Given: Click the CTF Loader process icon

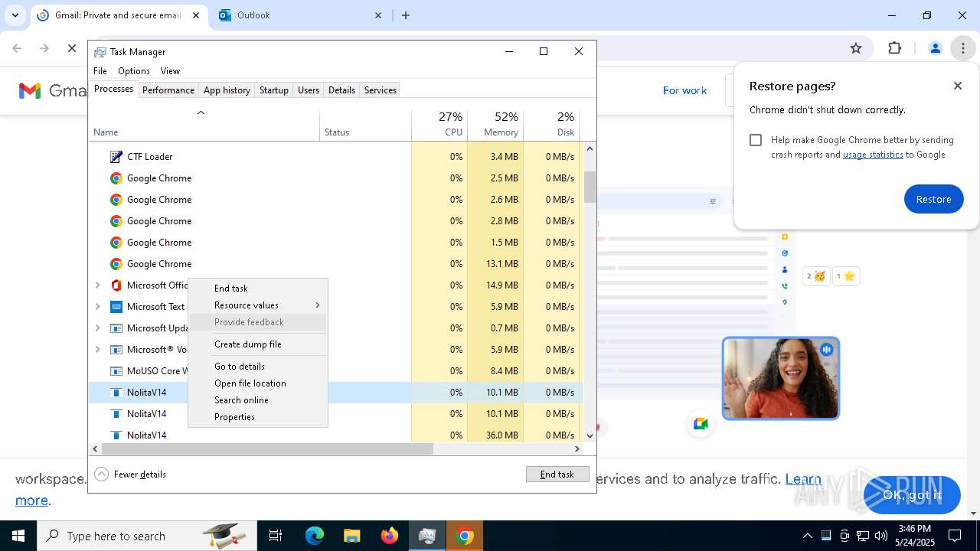Looking at the screenshot, I should (x=116, y=156).
